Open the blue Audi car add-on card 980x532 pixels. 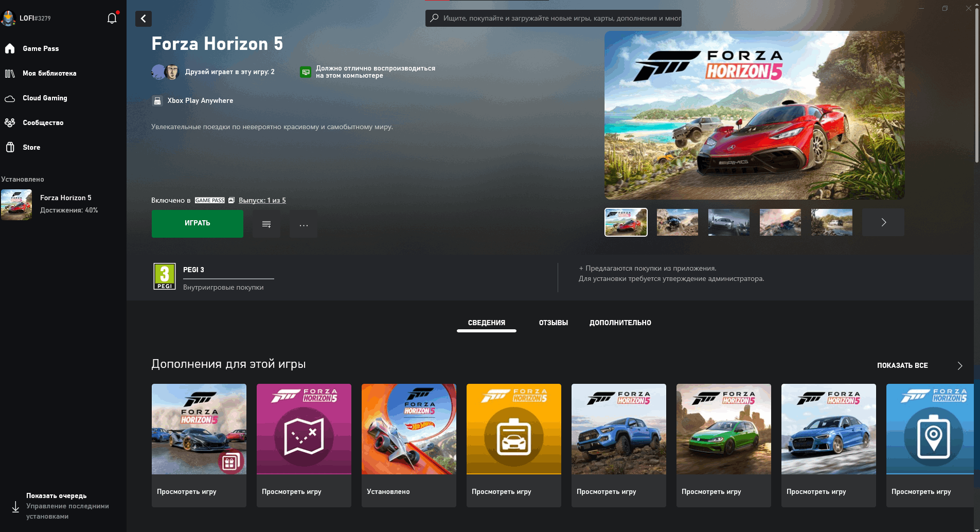(x=829, y=446)
